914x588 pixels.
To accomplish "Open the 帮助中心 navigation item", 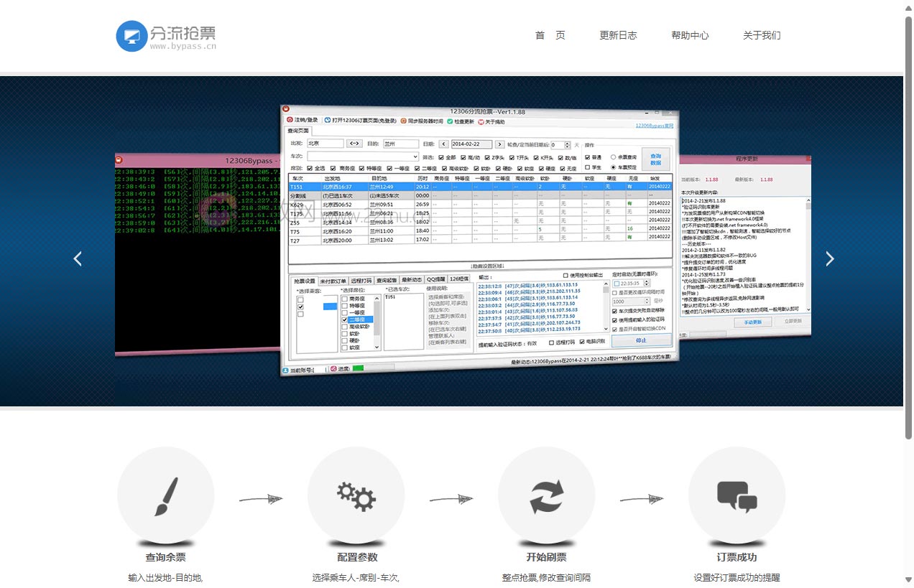I will point(690,35).
